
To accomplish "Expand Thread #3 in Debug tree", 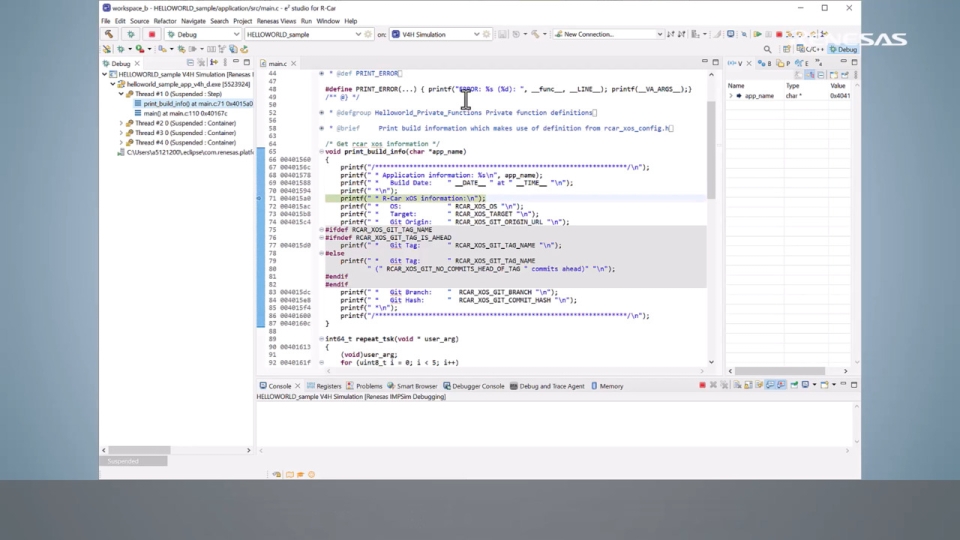I will click(121, 133).
